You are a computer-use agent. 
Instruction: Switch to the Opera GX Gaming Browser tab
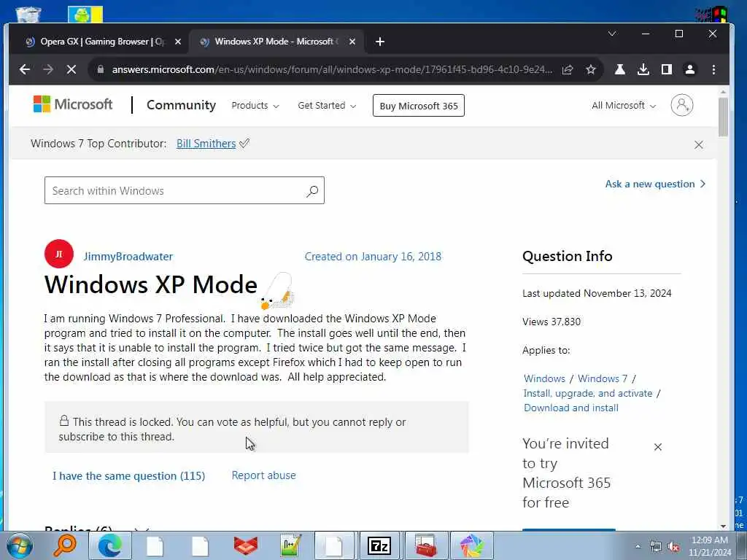[x=102, y=42]
